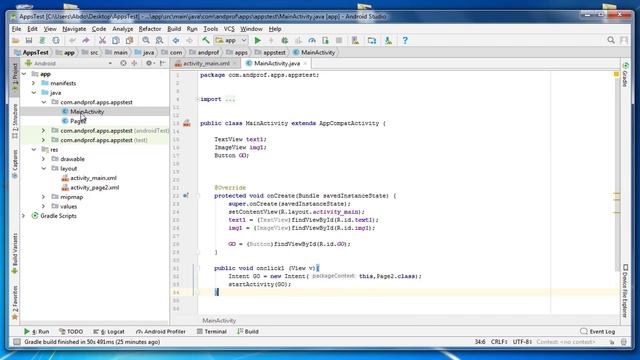This screenshot has height=360, width=640.
Task: Click the Open folder toolbar icon
Action: tap(16, 40)
